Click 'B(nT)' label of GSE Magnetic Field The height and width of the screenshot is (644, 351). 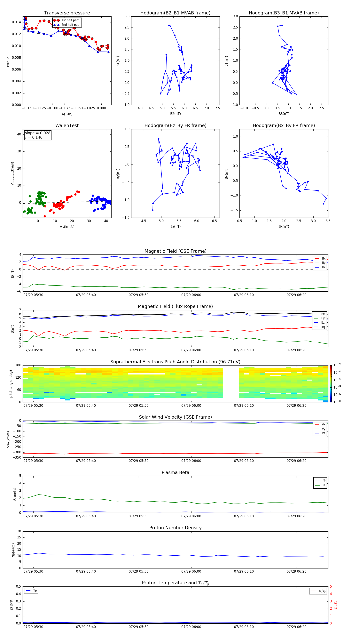click(12, 273)
